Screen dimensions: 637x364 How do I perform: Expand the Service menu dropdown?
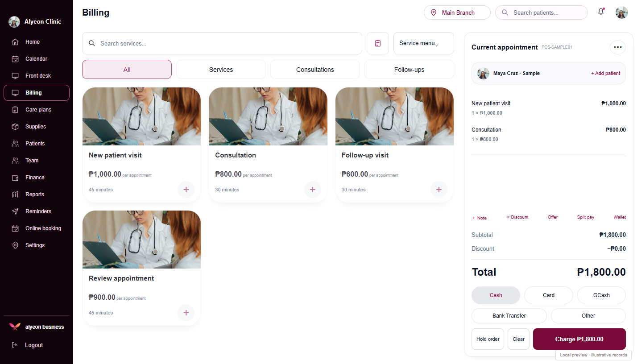point(424,43)
